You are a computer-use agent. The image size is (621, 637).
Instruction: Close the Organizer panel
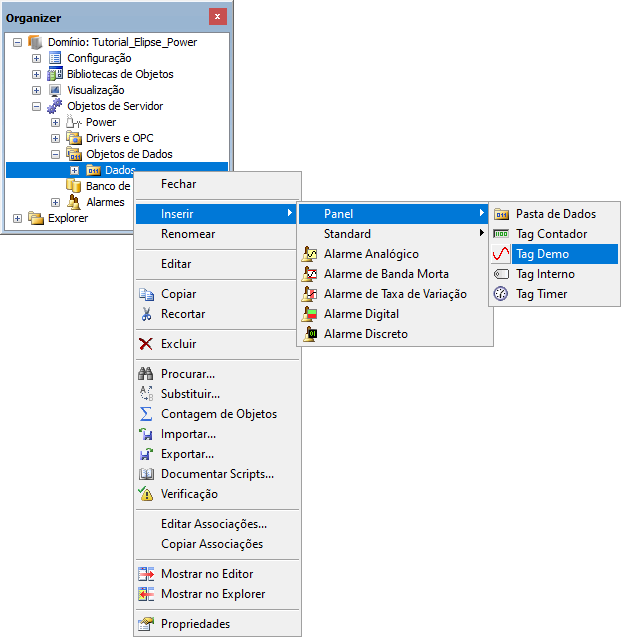217,17
